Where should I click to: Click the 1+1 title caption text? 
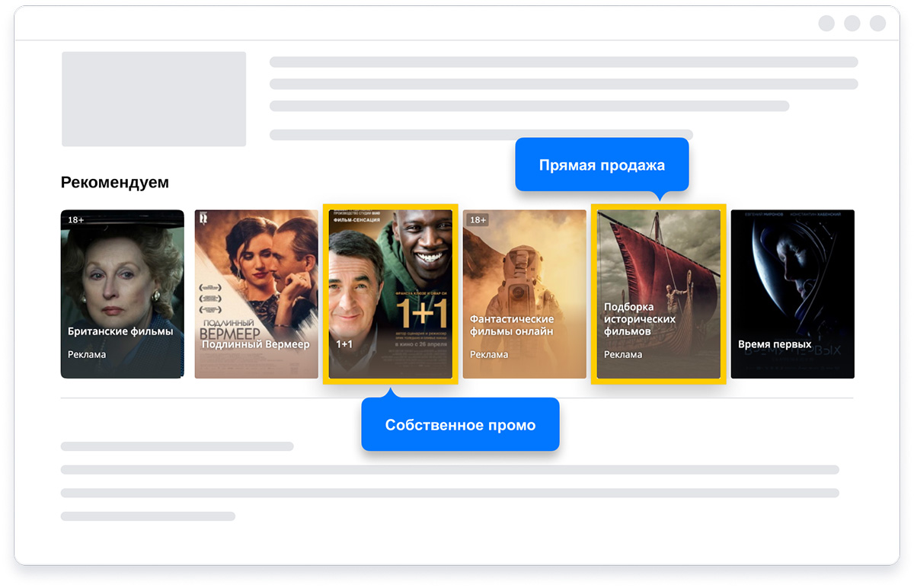point(344,344)
